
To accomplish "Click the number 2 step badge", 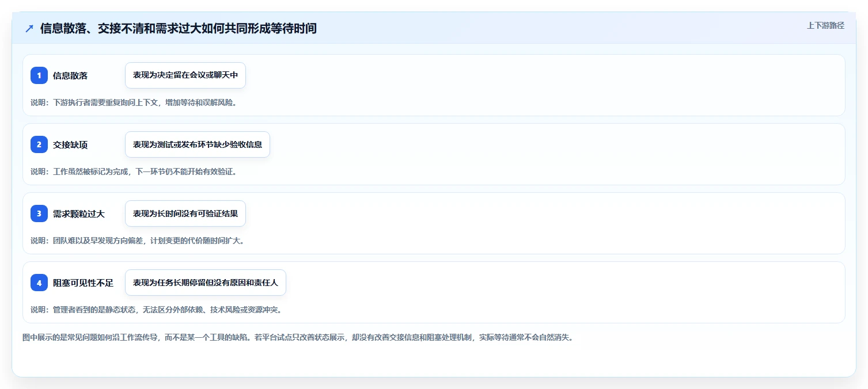I will [x=39, y=144].
